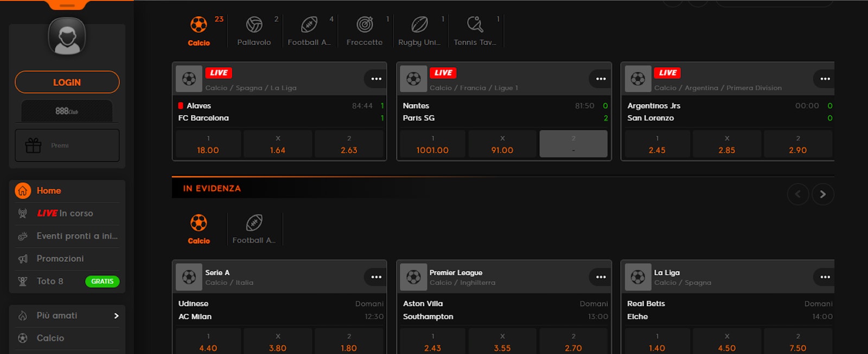Open options menu for Serie A card
The width and height of the screenshot is (868, 354).
376,277
